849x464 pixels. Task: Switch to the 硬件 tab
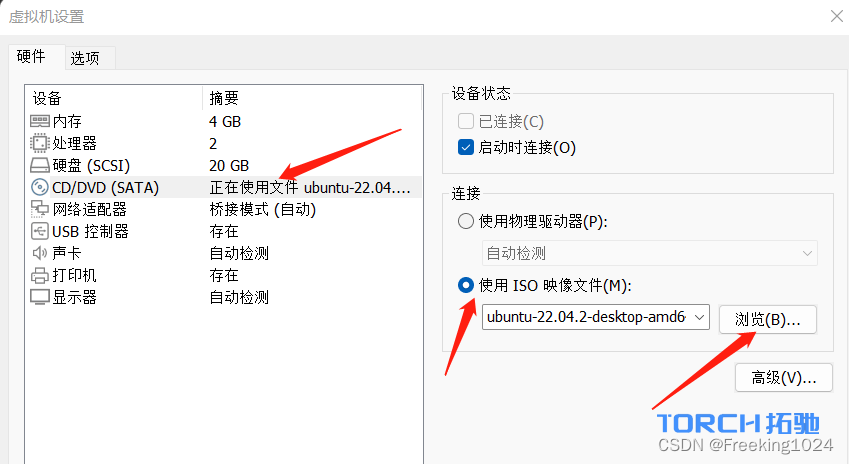pyautogui.click(x=32, y=57)
